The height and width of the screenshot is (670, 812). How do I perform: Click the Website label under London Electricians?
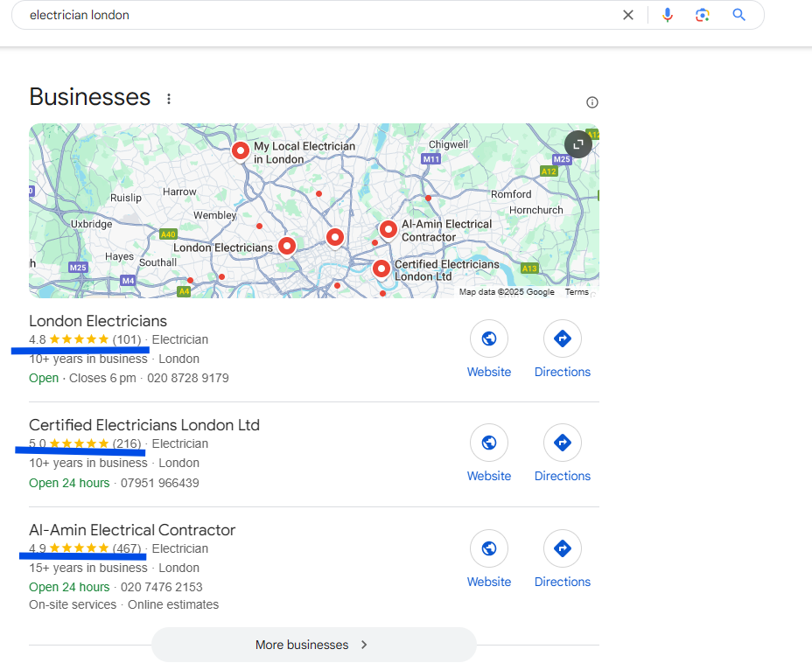coord(489,372)
